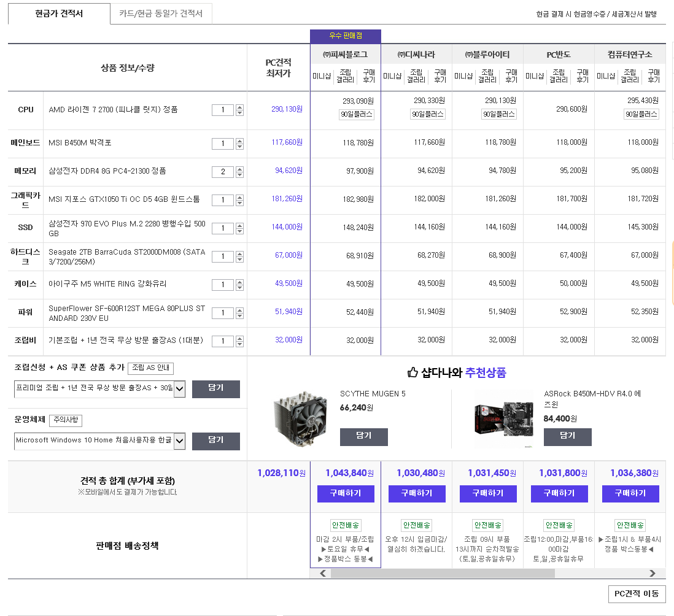Switch to the 현금가 견적서 tab

59,13
